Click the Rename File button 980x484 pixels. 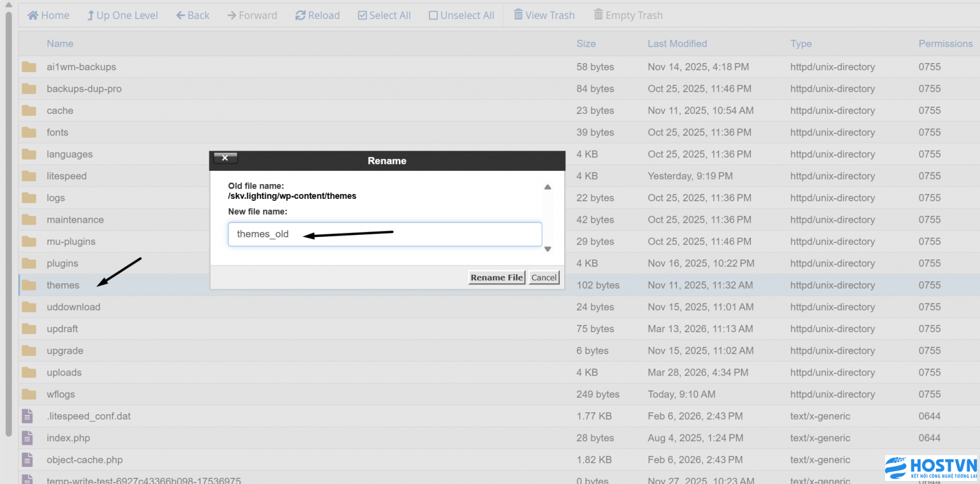[496, 277]
